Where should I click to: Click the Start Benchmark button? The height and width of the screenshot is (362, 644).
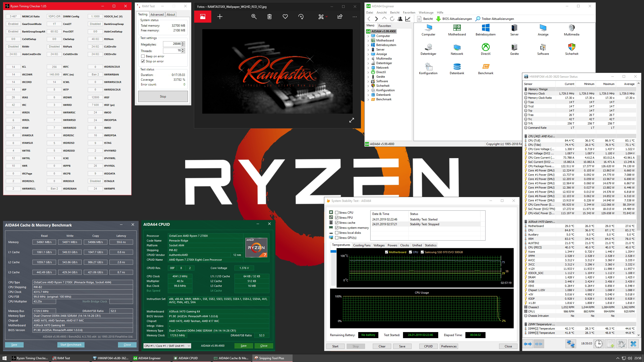pyautogui.click(x=71, y=345)
